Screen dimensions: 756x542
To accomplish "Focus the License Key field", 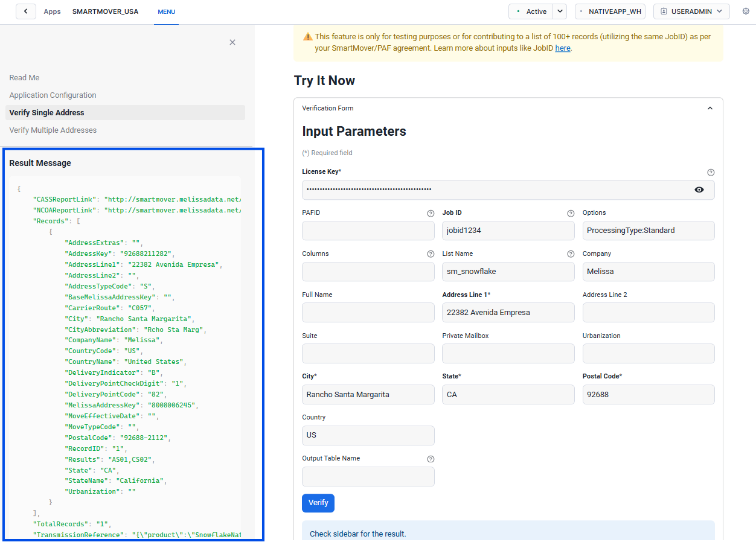I will coord(508,190).
